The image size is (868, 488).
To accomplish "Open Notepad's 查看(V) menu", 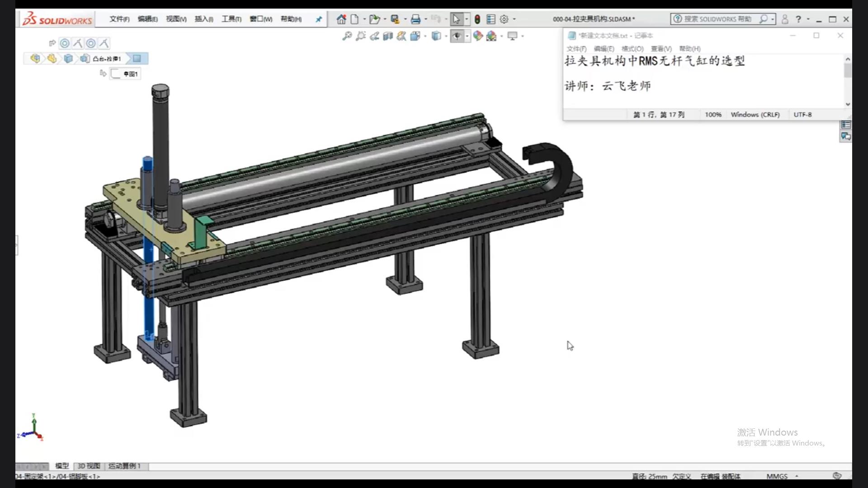I will [x=661, y=49].
